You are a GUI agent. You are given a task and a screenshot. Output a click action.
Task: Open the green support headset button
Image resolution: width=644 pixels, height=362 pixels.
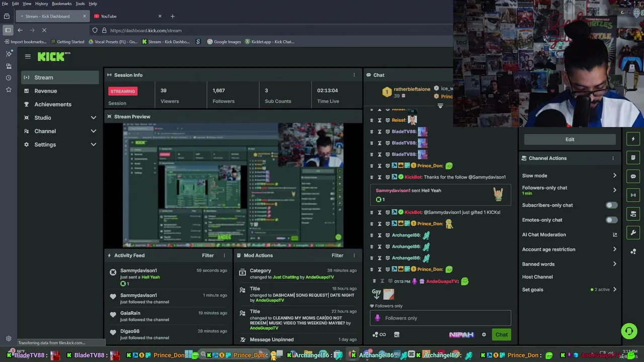[629, 331]
